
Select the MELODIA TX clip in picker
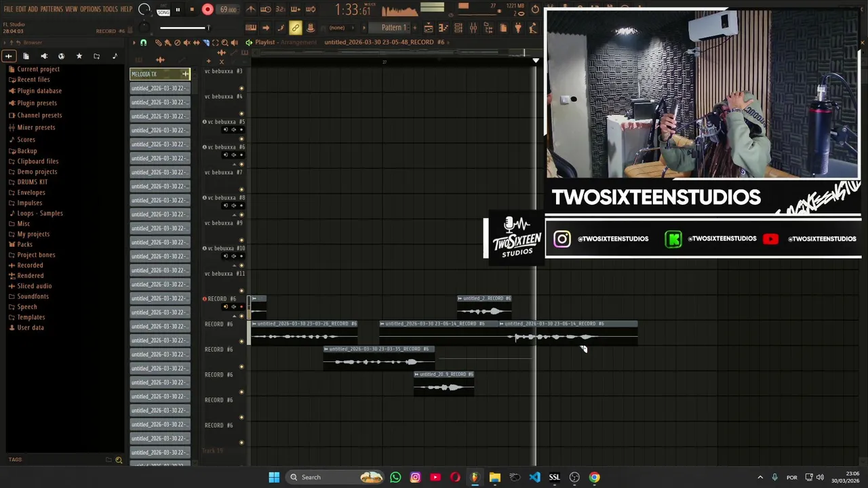pos(160,74)
